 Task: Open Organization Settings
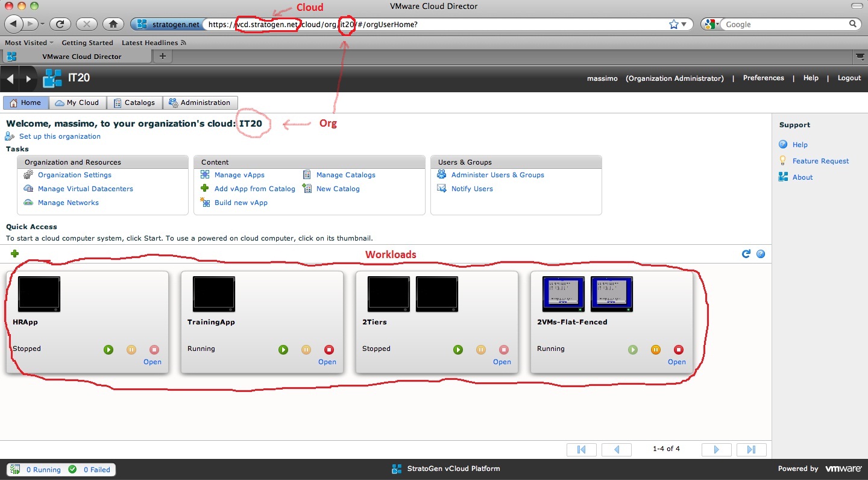coord(75,175)
